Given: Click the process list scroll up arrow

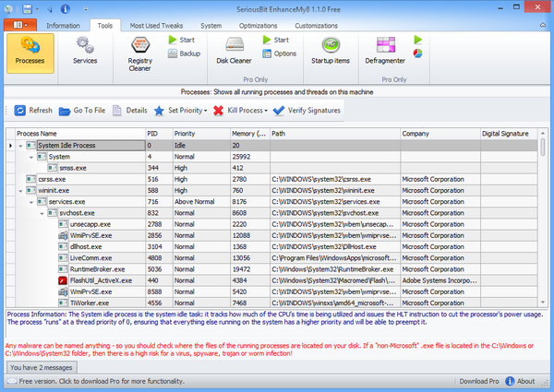Looking at the screenshot, I should [543, 133].
